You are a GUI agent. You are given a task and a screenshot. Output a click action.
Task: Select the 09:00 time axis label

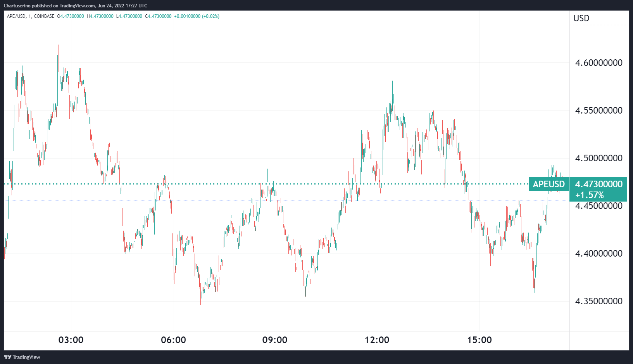[x=275, y=340]
